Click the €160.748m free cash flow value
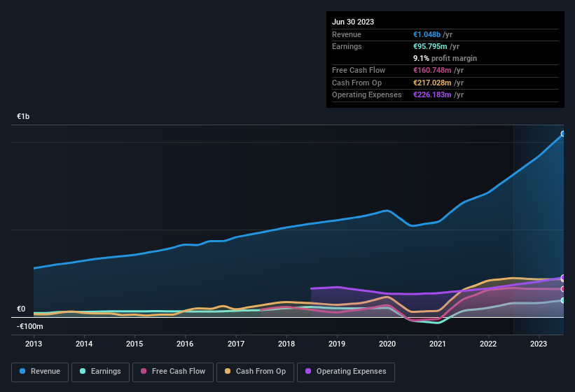Viewport: 575px width, 392px height. click(x=432, y=70)
